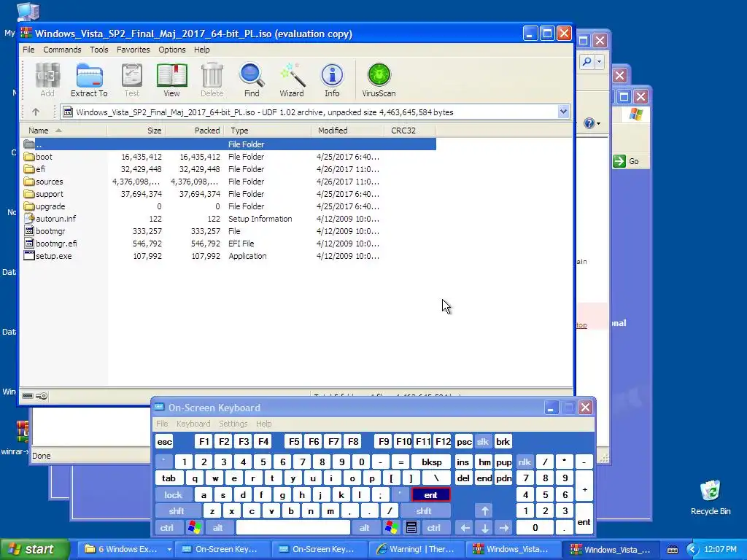The width and height of the screenshot is (747, 560).
Task: Click the Delete trash icon
Action: [212, 80]
